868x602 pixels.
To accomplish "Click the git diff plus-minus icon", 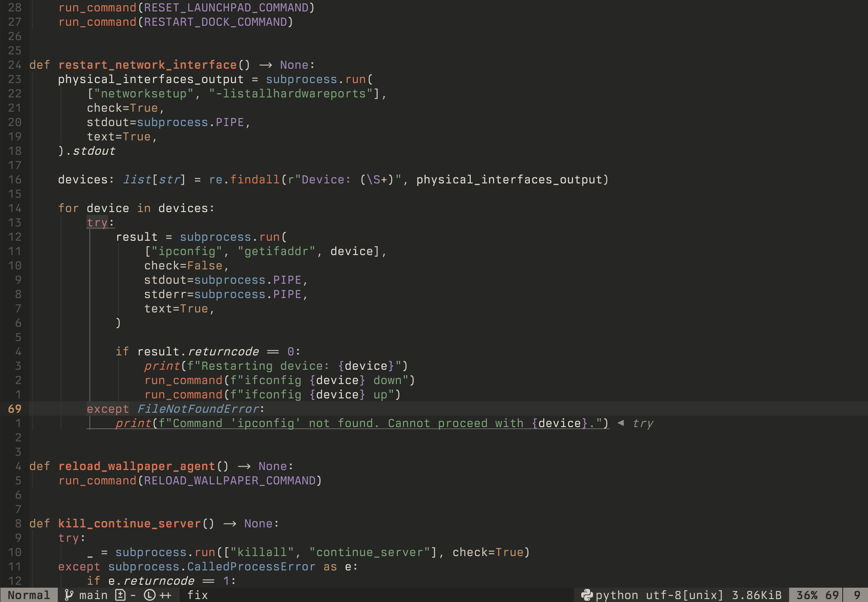I will (121, 595).
